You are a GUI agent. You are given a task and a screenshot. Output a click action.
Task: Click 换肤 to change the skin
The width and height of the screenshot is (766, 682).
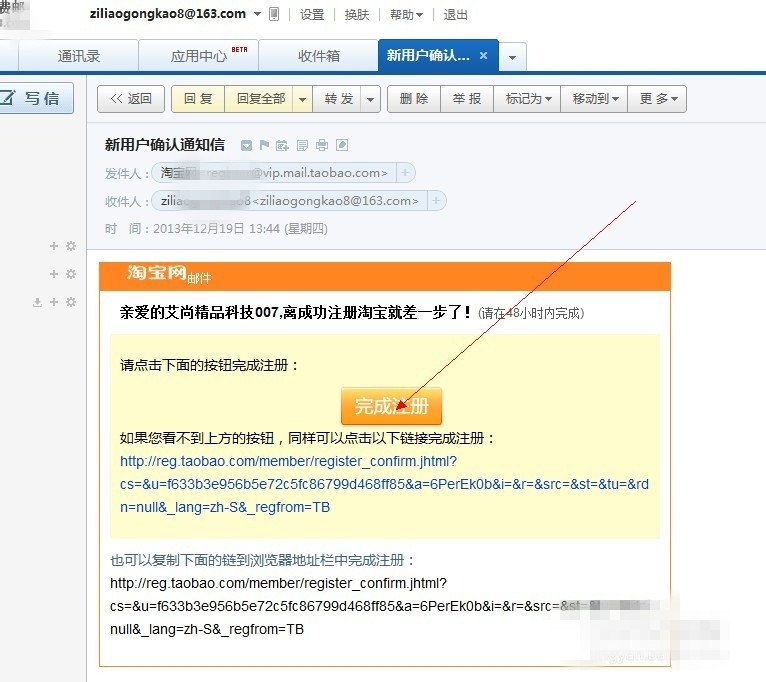point(357,15)
